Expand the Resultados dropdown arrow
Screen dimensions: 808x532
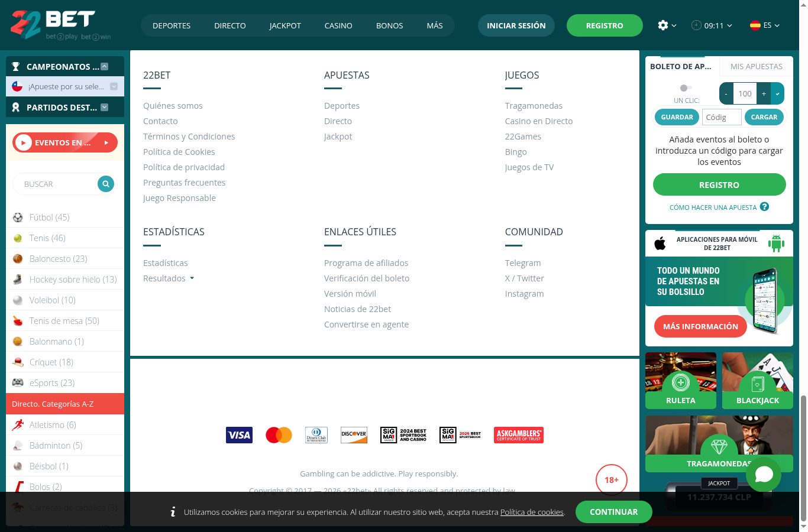pos(192,278)
